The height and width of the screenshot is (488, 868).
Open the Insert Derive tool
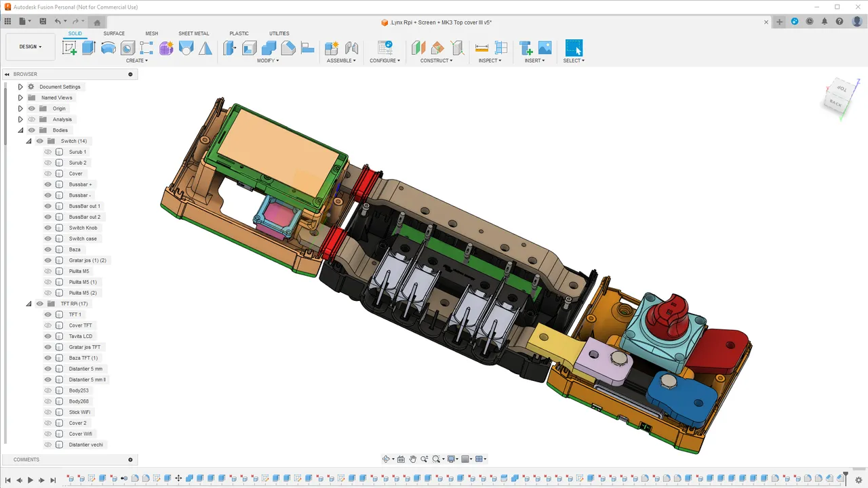(x=526, y=48)
